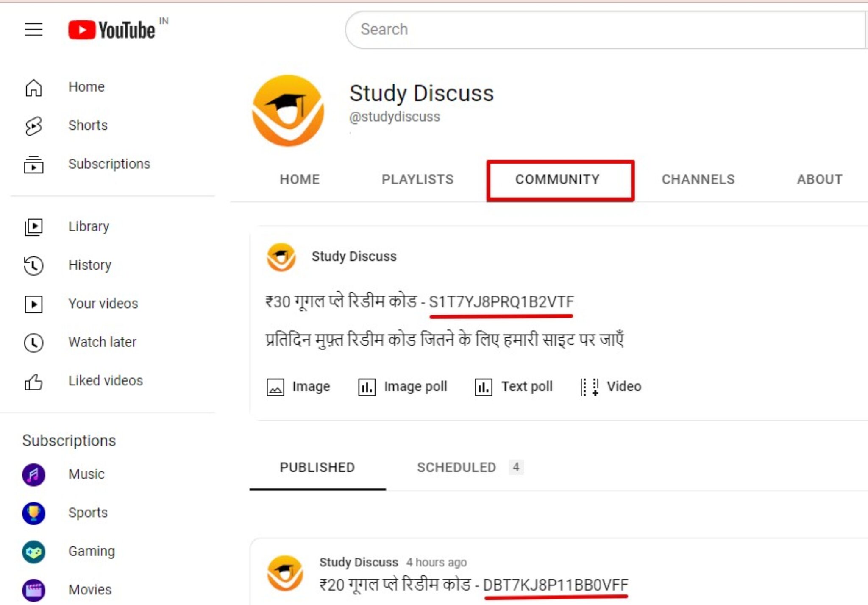Select the PUBLISHED posts tab
Screen dimensions: 868x605
[x=317, y=468]
